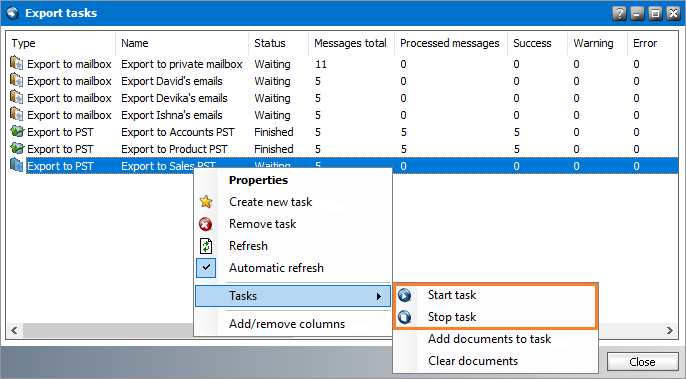Expand the Tasks submenu arrow
The width and height of the screenshot is (686, 379).
point(379,297)
